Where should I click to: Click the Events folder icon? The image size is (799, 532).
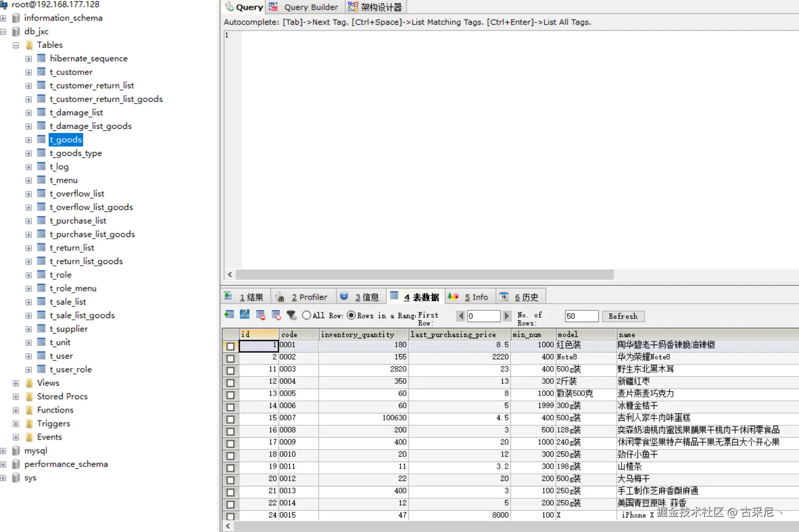pyautogui.click(x=29, y=437)
